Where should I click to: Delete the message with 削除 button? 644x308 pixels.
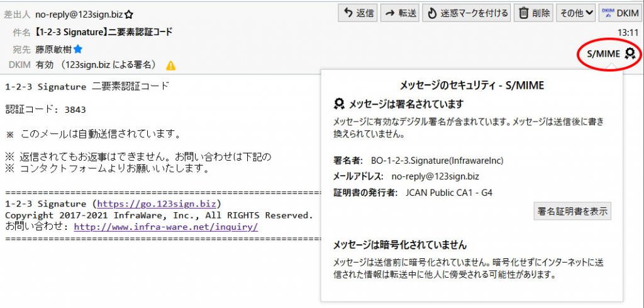click(x=534, y=13)
